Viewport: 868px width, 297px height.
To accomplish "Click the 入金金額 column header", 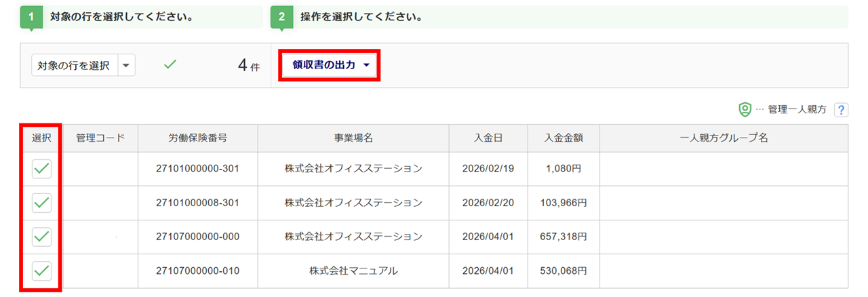I will click(x=564, y=138).
